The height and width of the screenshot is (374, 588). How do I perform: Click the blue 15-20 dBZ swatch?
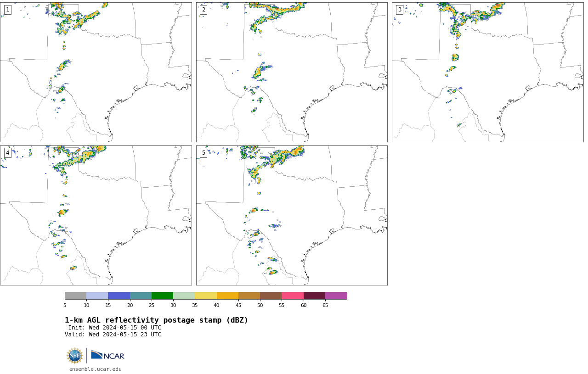click(119, 296)
